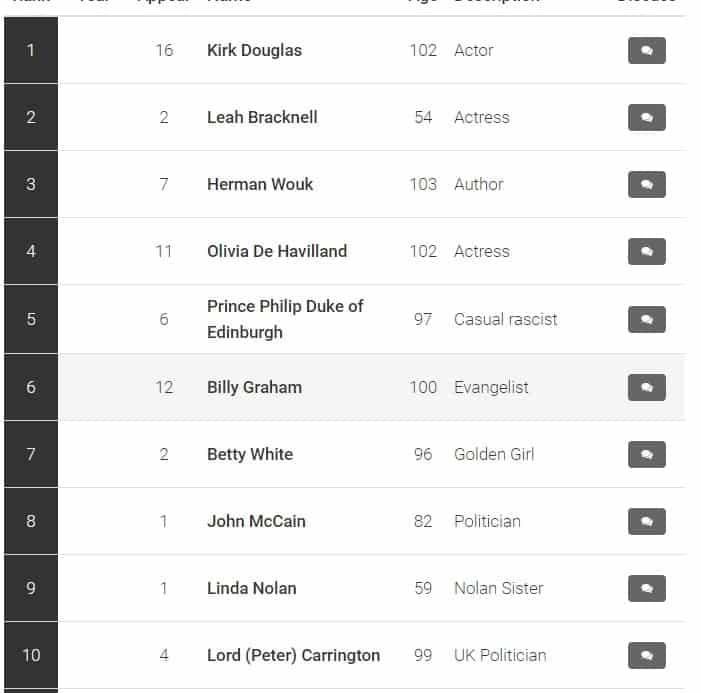The width and height of the screenshot is (701, 693).
Task: Click the John McCain name link
Action: pyautogui.click(x=256, y=522)
